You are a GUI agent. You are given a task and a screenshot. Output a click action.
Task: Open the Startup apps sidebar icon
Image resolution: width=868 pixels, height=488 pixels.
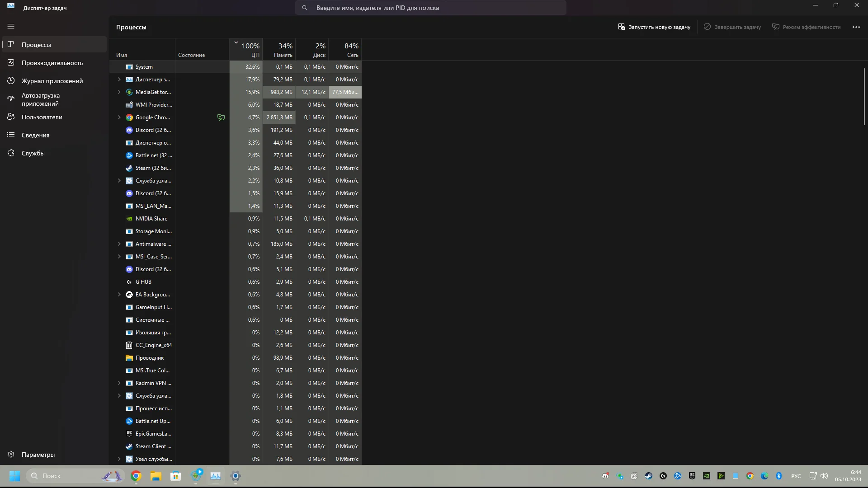[x=11, y=99]
